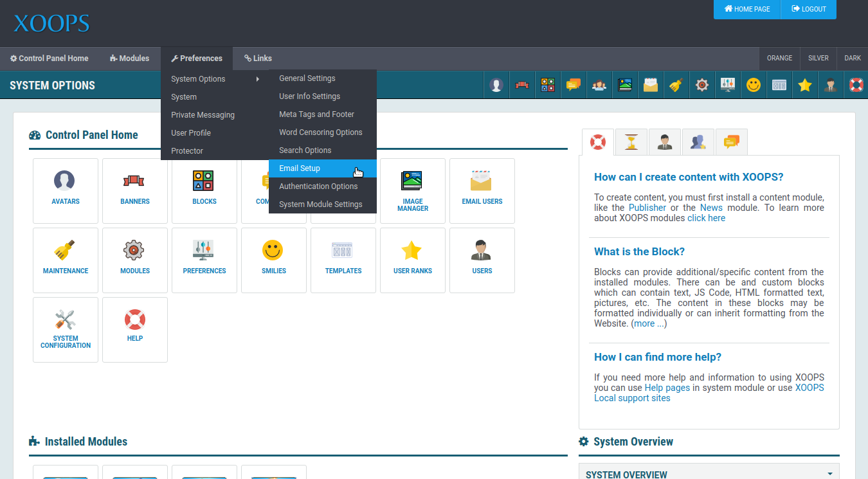
Task: Open the Email Users tile
Action: 482,191
